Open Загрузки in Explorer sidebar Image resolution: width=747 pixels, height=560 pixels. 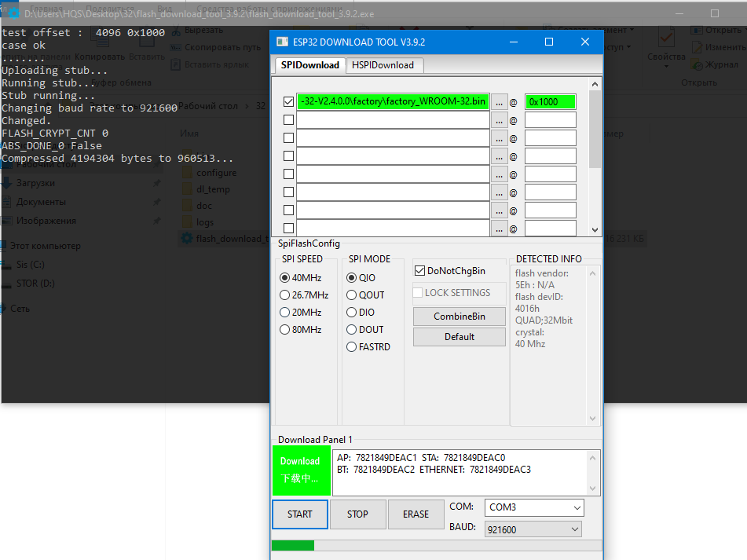pyautogui.click(x=35, y=183)
